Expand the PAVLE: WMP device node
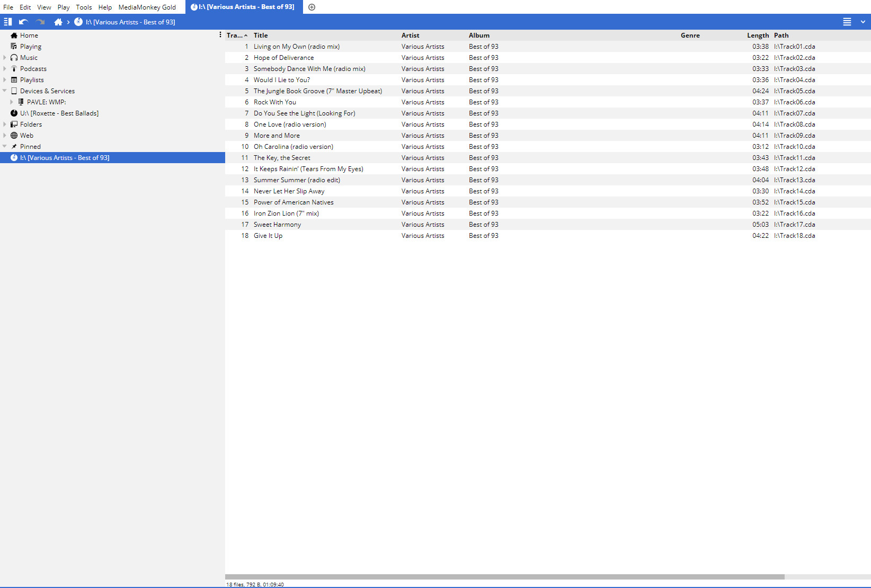The height and width of the screenshot is (588, 871). (x=12, y=102)
